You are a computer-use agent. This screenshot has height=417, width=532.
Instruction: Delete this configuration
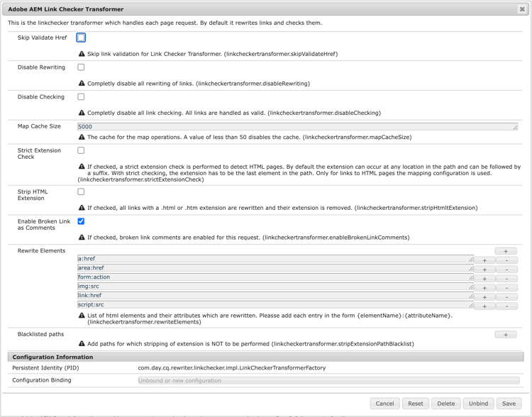pos(446,404)
